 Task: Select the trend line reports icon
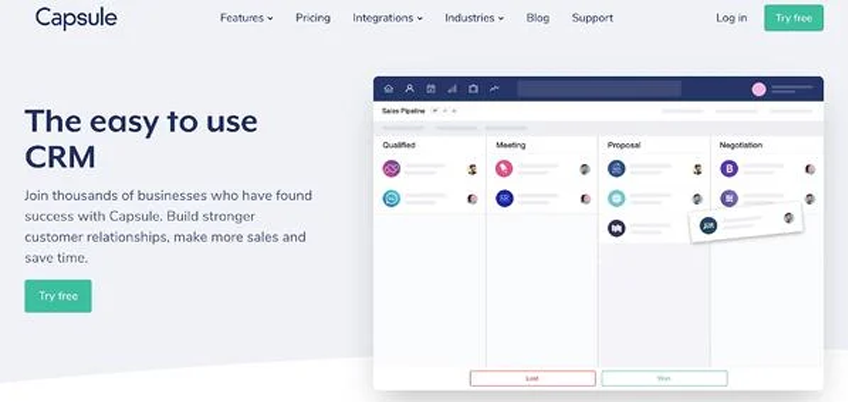(494, 89)
